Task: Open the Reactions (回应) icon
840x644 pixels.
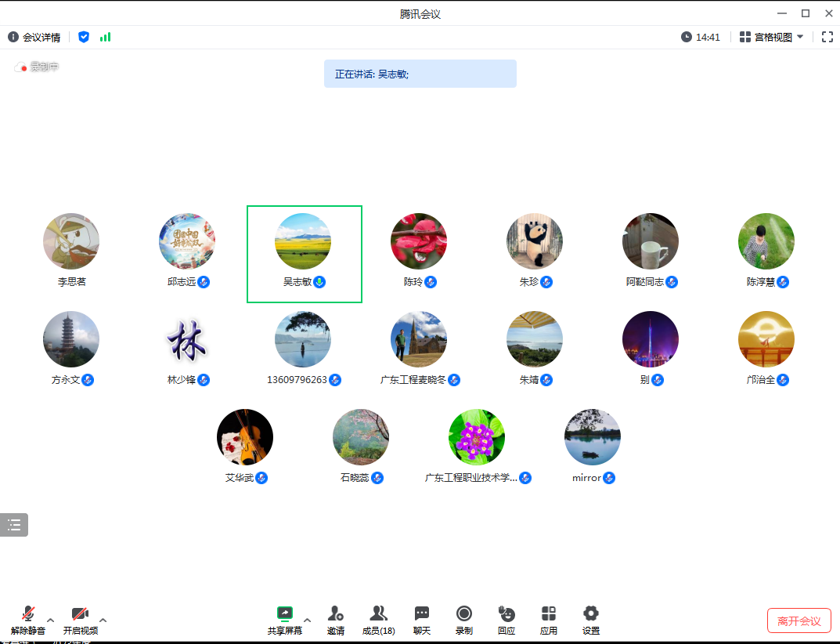Action: (507, 613)
